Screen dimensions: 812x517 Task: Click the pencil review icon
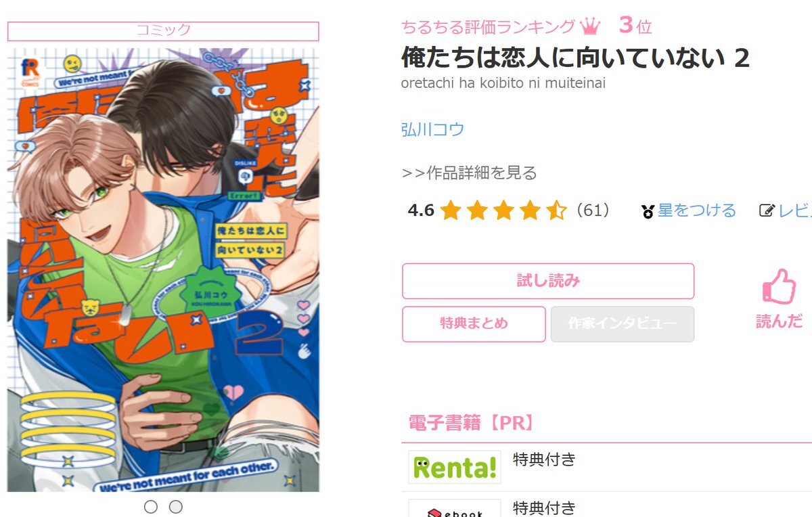tap(767, 210)
